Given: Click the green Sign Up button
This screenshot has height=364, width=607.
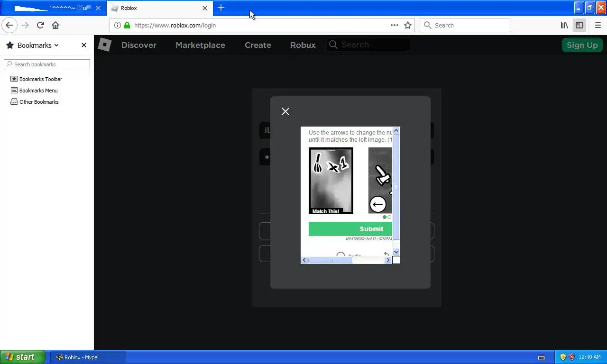Looking at the screenshot, I should [x=582, y=45].
